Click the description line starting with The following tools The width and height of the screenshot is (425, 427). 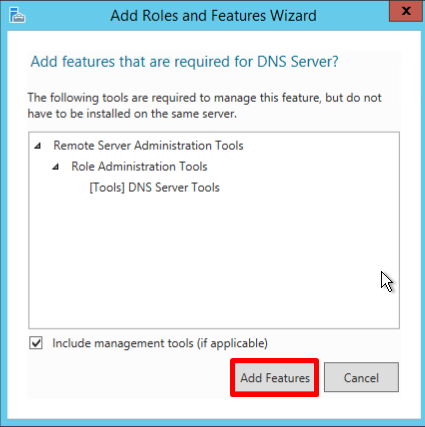pyautogui.click(x=204, y=98)
